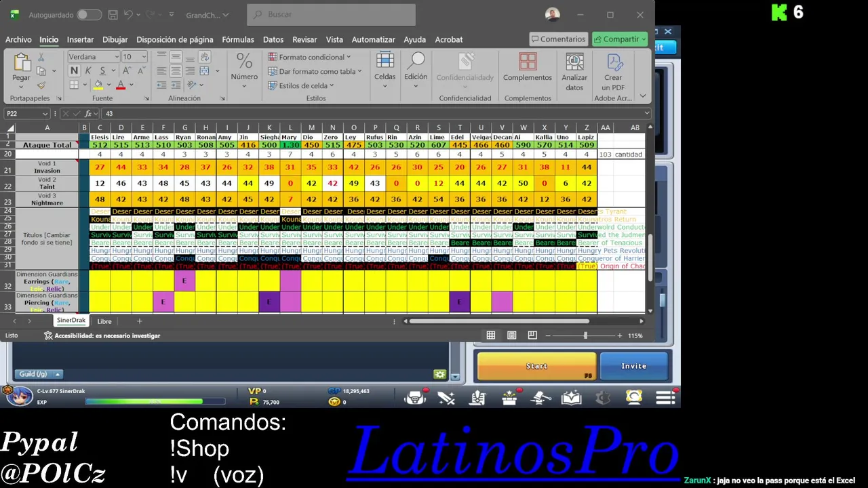Viewport: 868px width, 488px height.
Task: Click the Save icon in title bar
Action: pos(112,14)
